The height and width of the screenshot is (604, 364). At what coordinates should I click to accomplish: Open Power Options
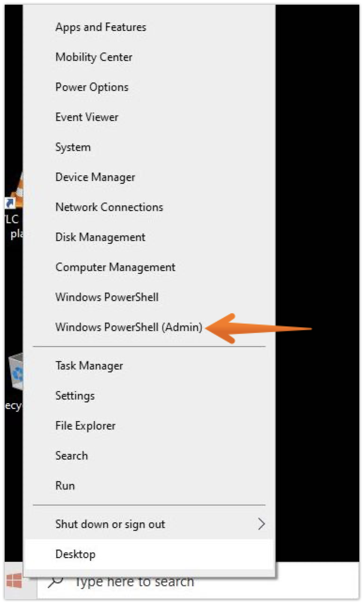(92, 87)
